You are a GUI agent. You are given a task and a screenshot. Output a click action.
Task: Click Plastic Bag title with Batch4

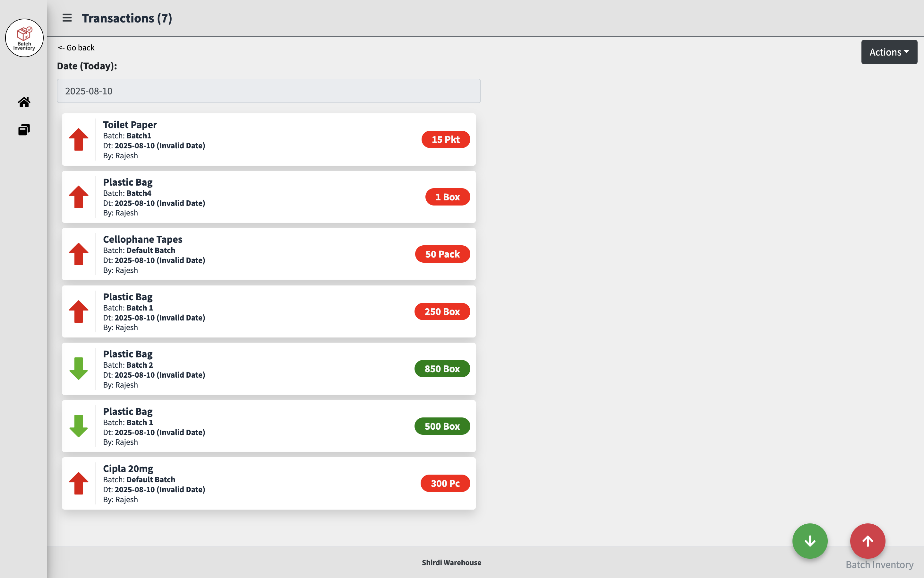tap(127, 182)
